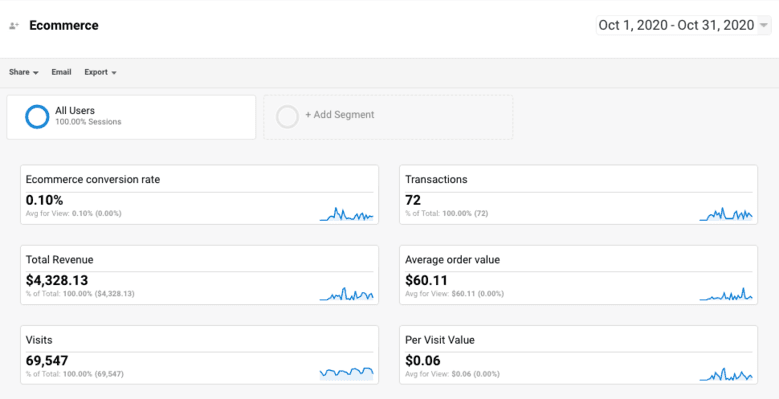Click the $4,328.13 revenue value
Viewport: 779px width, 399px height.
coord(57,280)
